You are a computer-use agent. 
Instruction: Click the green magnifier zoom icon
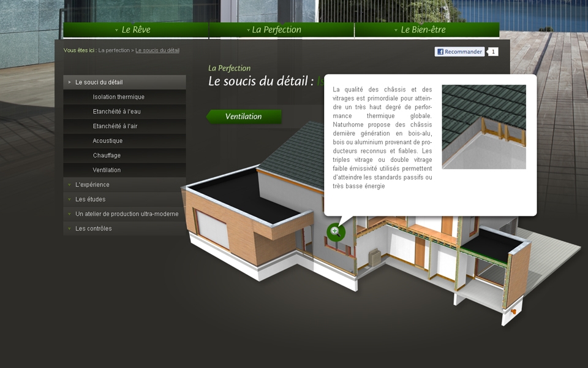[x=336, y=232]
